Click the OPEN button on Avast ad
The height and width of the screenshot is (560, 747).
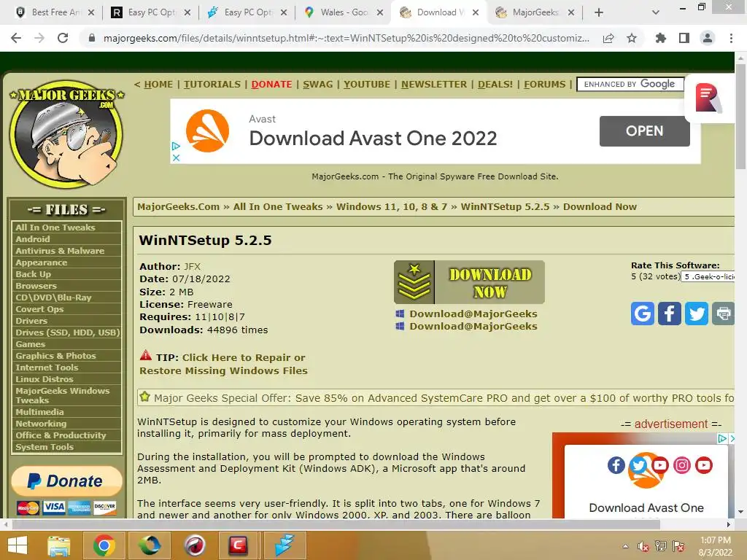click(x=644, y=131)
